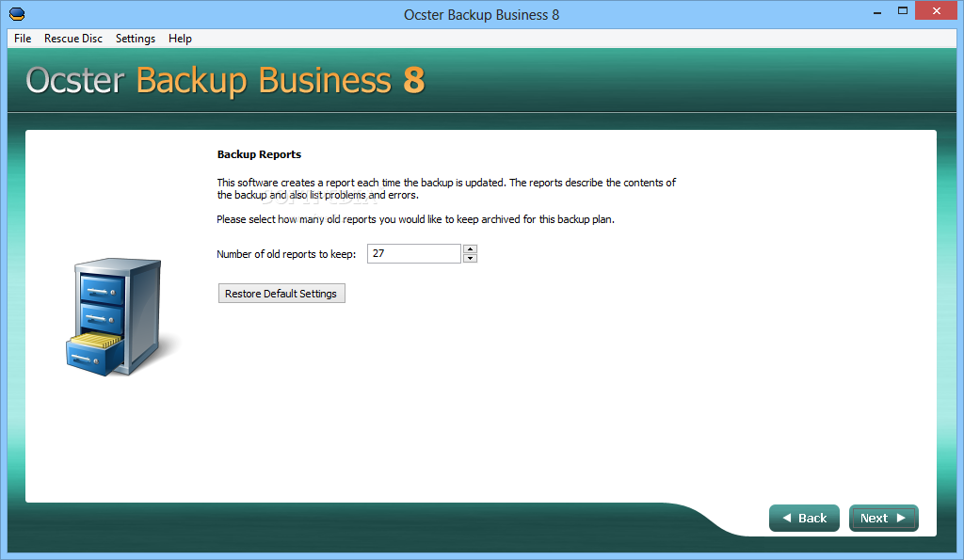The height and width of the screenshot is (560, 964).
Task: Open the File menu
Action: [x=23, y=38]
